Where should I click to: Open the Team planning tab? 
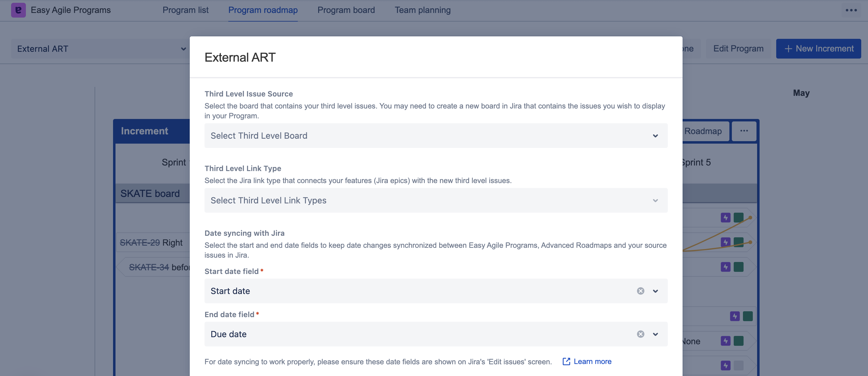coord(423,10)
